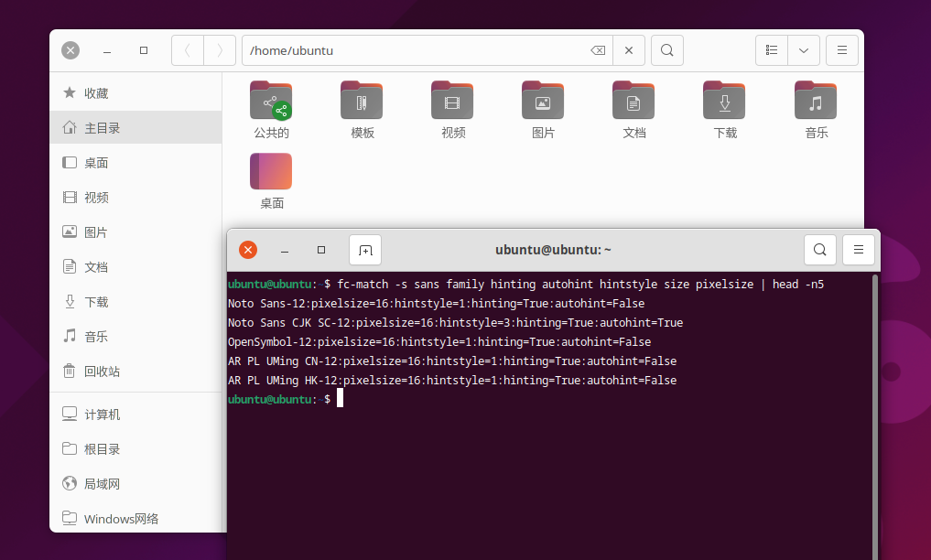Click the AR PL UMing HK output line

(452, 381)
